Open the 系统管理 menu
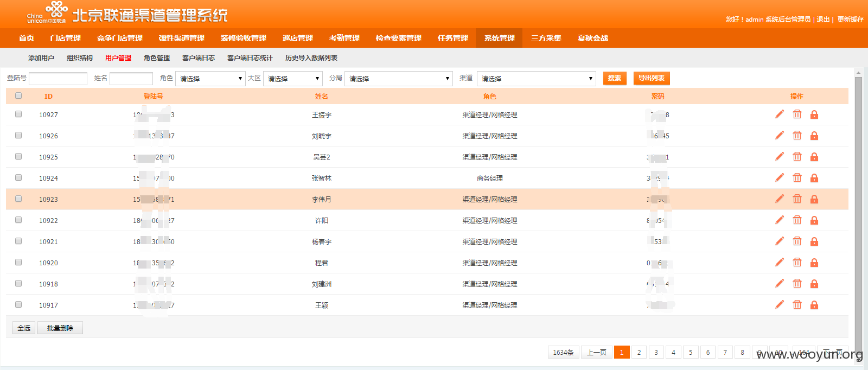Image resolution: width=868 pixels, height=370 pixels. (x=500, y=38)
